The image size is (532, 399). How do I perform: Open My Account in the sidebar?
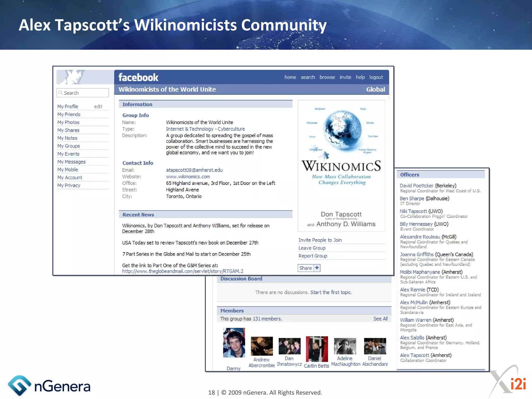pyautogui.click(x=70, y=177)
